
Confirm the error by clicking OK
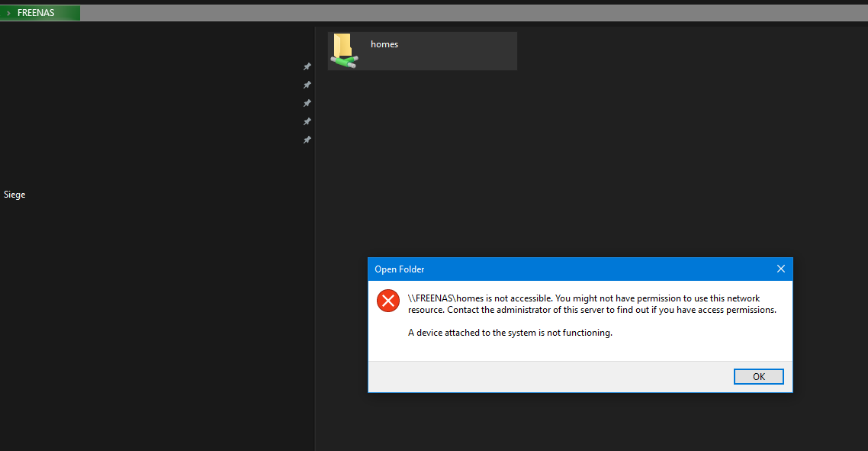coord(758,377)
